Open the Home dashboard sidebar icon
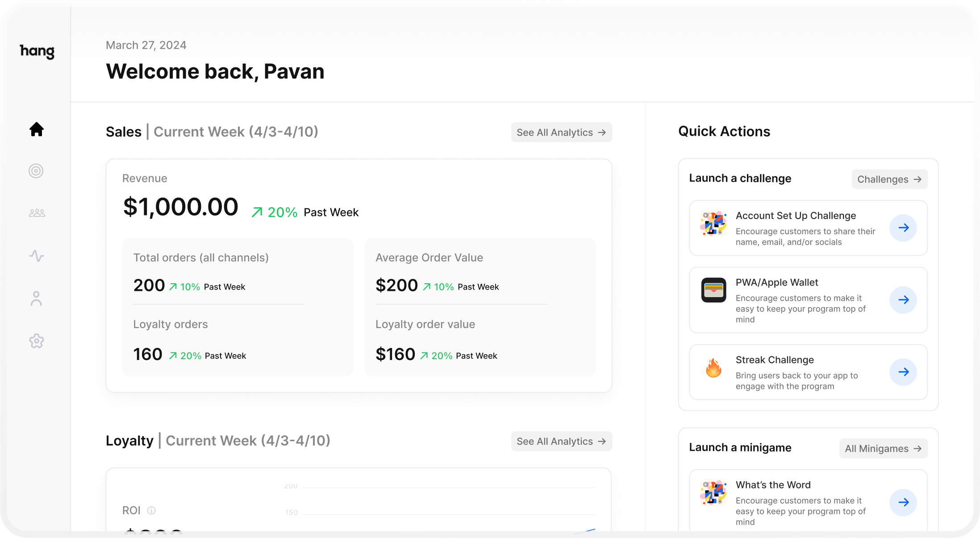 pyautogui.click(x=37, y=129)
